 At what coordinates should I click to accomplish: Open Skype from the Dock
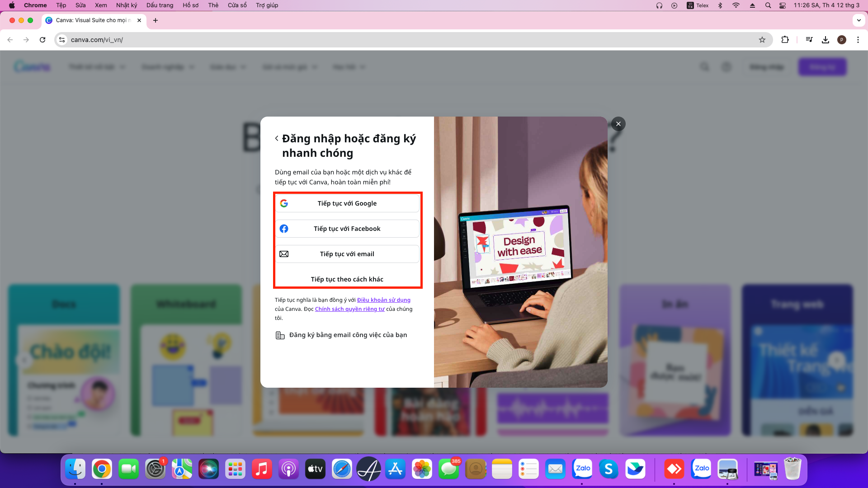coord(609,469)
